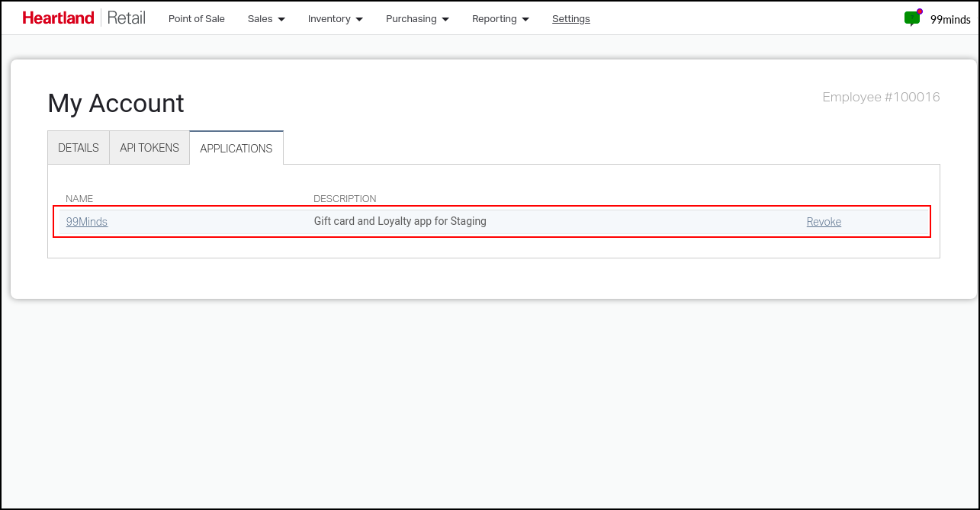Screen dimensions: 980x510
Task: Click the NAME column header
Action: [x=79, y=199]
